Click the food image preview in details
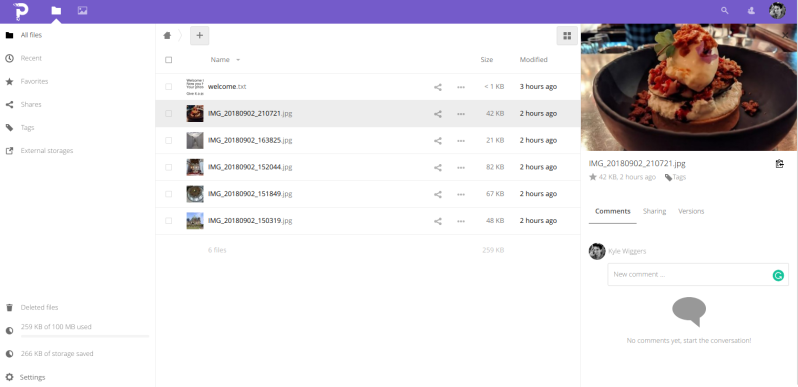 tap(689, 87)
